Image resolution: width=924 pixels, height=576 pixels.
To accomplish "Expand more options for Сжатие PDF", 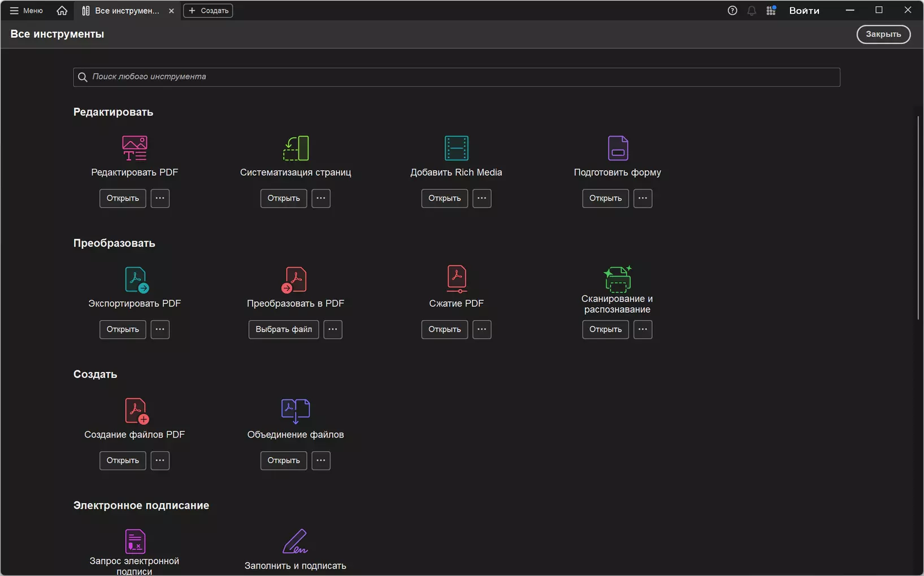I will click(x=482, y=329).
